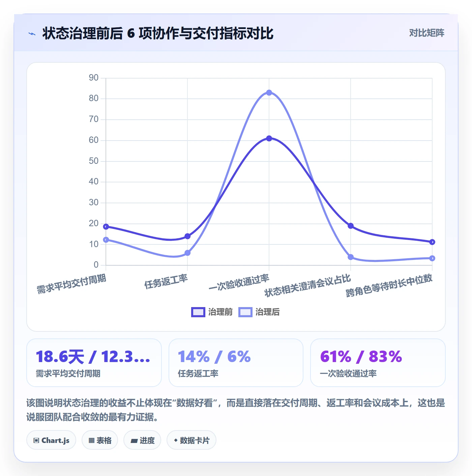Click the 任务返工率 axis label
This screenshot has height=476, width=472.
(x=166, y=281)
